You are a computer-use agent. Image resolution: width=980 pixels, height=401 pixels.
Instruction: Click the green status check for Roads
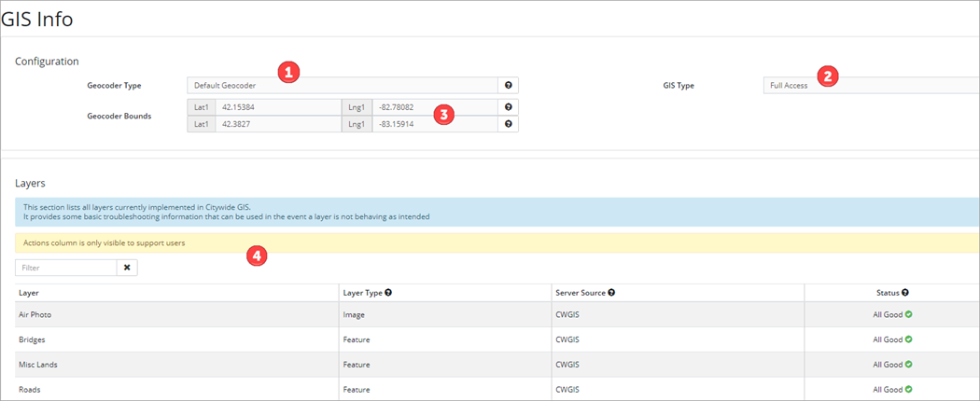point(908,390)
